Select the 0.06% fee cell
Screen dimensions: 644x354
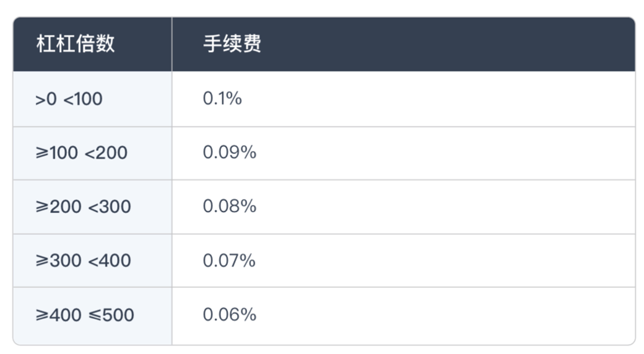(230, 314)
